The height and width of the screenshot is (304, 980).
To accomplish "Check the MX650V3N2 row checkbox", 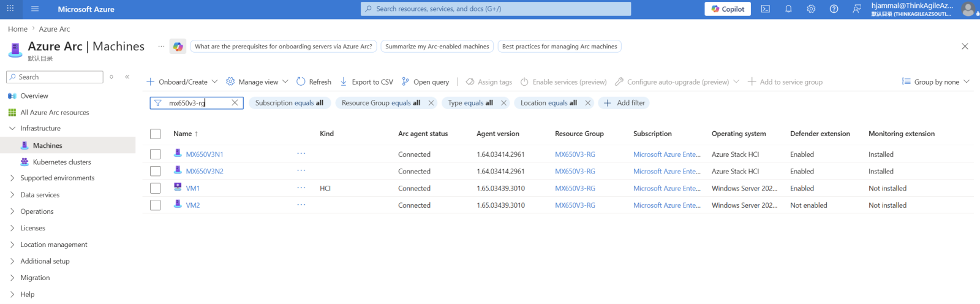I will coord(156,171).
